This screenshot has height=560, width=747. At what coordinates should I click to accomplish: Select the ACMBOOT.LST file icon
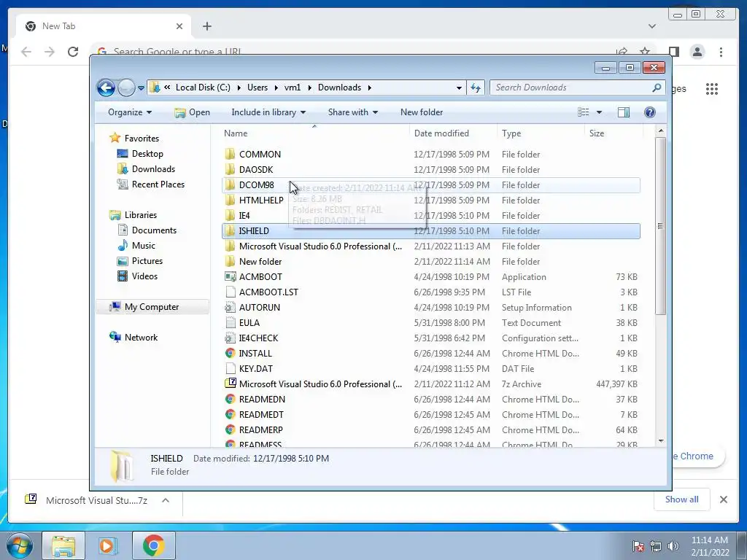tap(230, 292)
